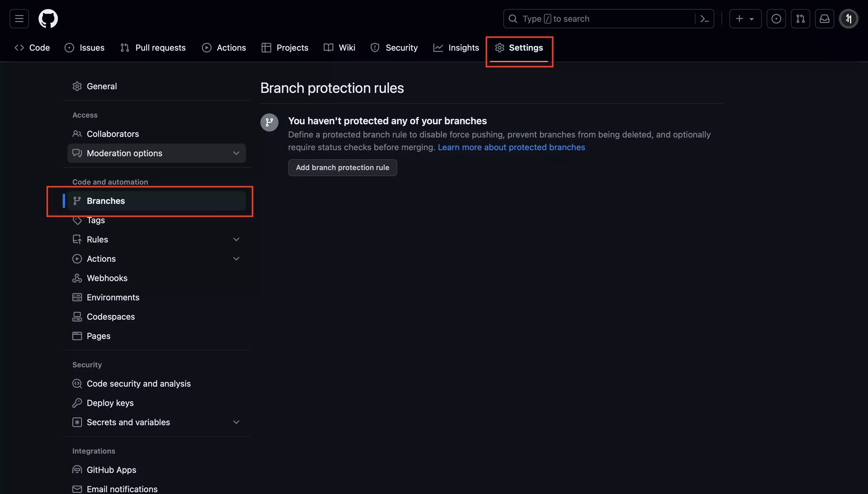Open the Pull requests shortcut icon in header

[x=800, y=19]
